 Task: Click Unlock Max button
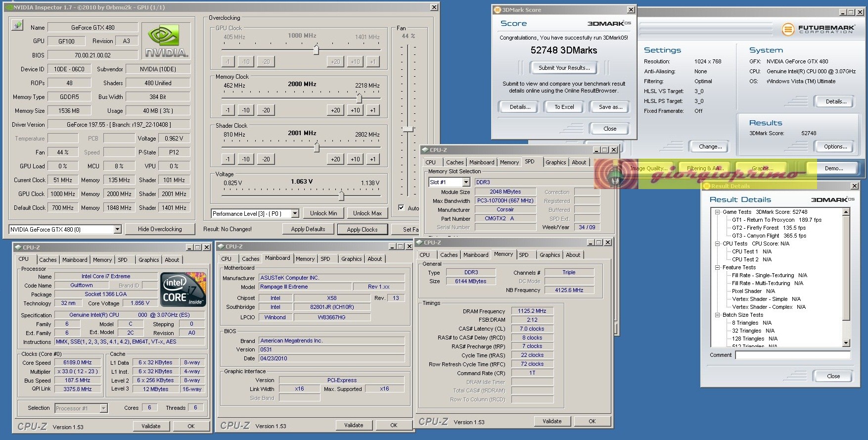[x=367, y=213]
